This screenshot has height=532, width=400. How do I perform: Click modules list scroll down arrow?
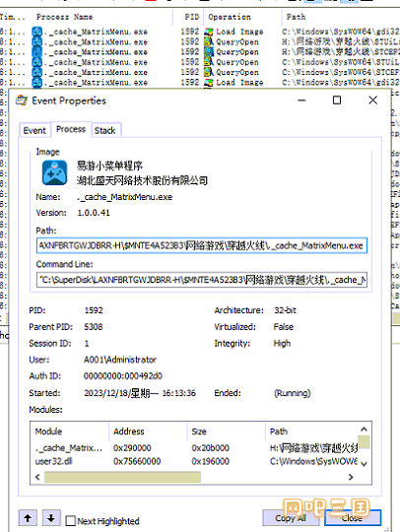click(364, 464)
